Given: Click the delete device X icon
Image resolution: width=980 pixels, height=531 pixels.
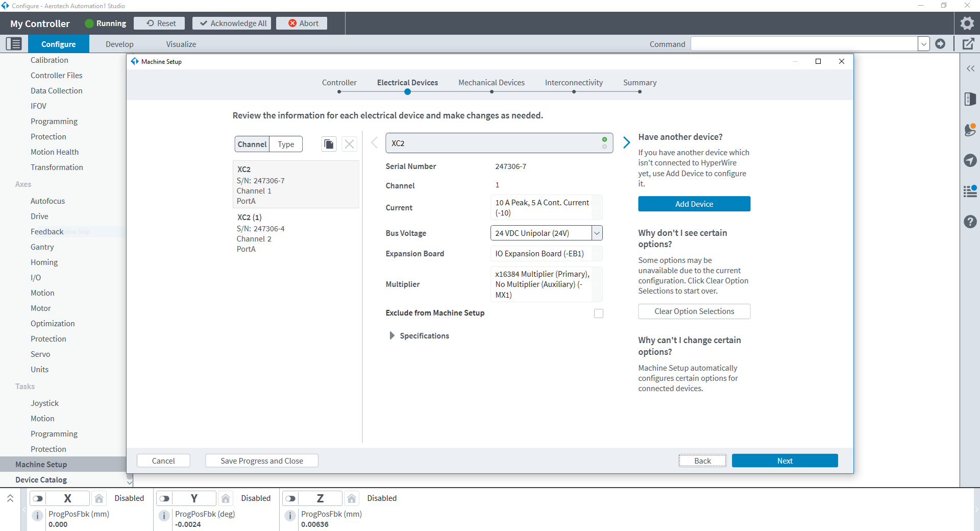Looking at the screenshot, I should 349,144.
